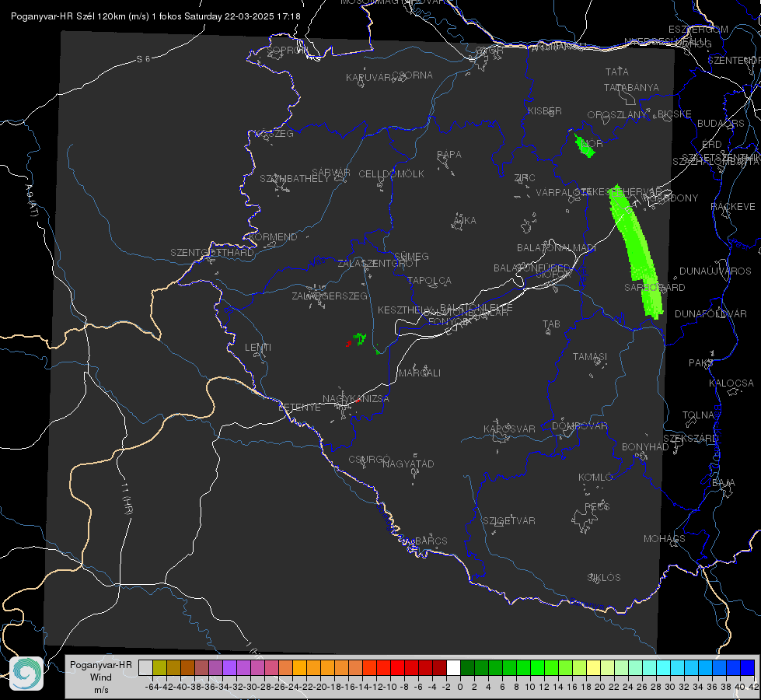Click the SÁRVÁR city label
Image resolution: width=761 pixels, height=700 pixels.
coord(331,173)
